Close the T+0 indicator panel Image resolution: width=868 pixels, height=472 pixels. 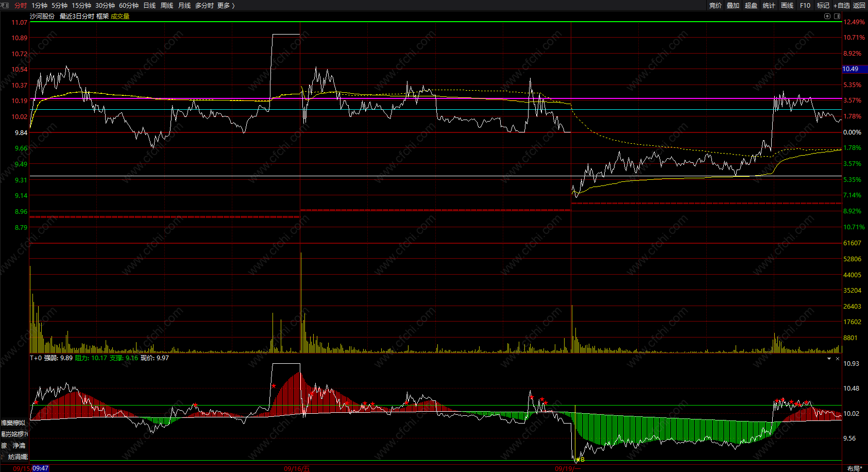[x=838, y=359]
